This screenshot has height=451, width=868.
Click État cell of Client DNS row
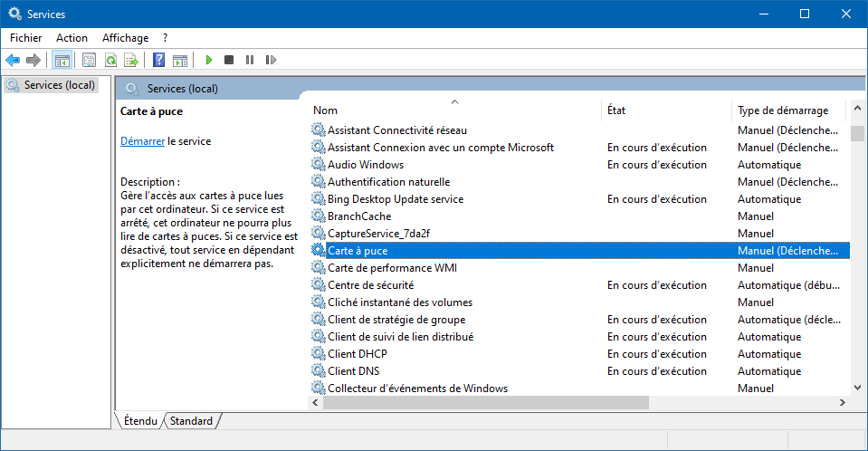click(x=656, y=370)
